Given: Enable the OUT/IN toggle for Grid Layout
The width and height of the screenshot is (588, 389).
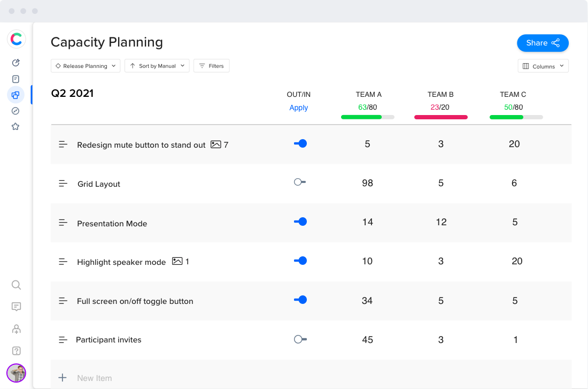Looking at the screenshot, I should pos(299,182).
